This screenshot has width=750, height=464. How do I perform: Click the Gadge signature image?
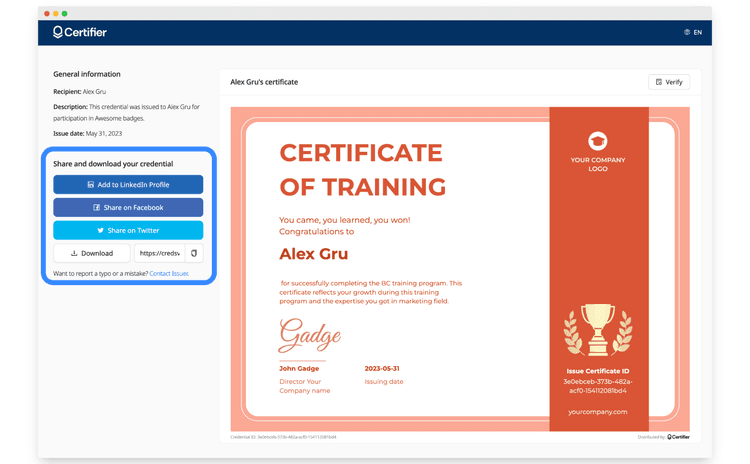tap(309, 335)
